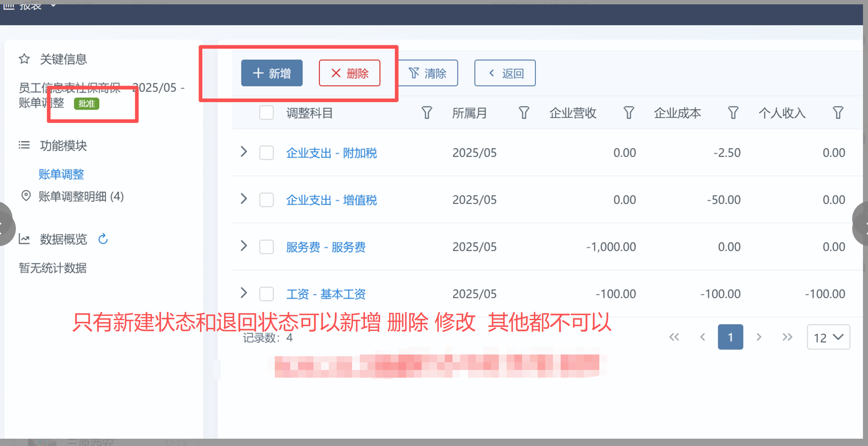The width and height of the screenshot is (868, 446).
Task: Expand the 工资 - 基本工资 row details
Action: pyautogui.click(x=244, y=293)
